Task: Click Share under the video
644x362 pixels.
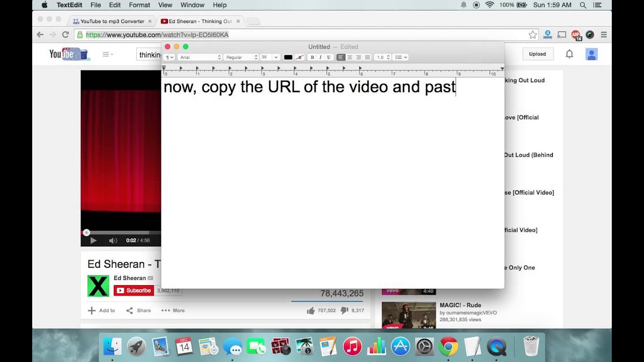Action: [138, 311]
